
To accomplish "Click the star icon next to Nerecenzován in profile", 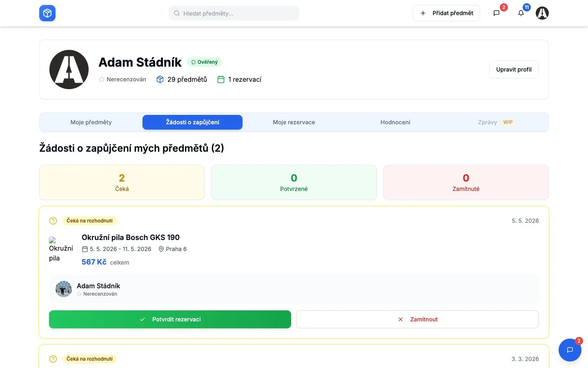I will coord(102,79).
